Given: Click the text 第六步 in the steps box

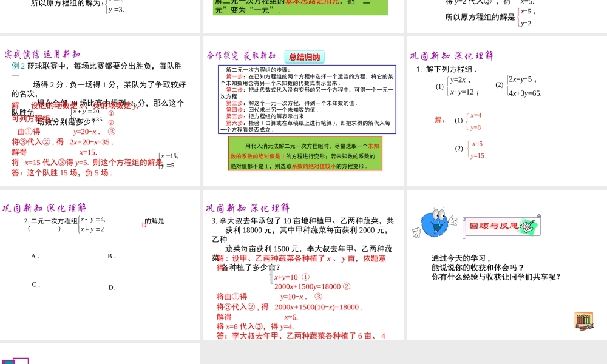Looking at the screenshot, I should (x=234, y=123).
